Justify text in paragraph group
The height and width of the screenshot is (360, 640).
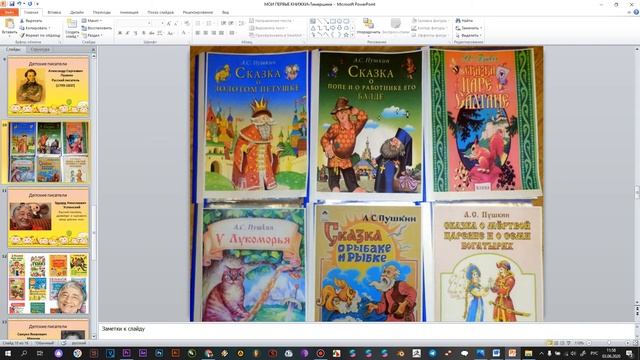coord(221,33)
